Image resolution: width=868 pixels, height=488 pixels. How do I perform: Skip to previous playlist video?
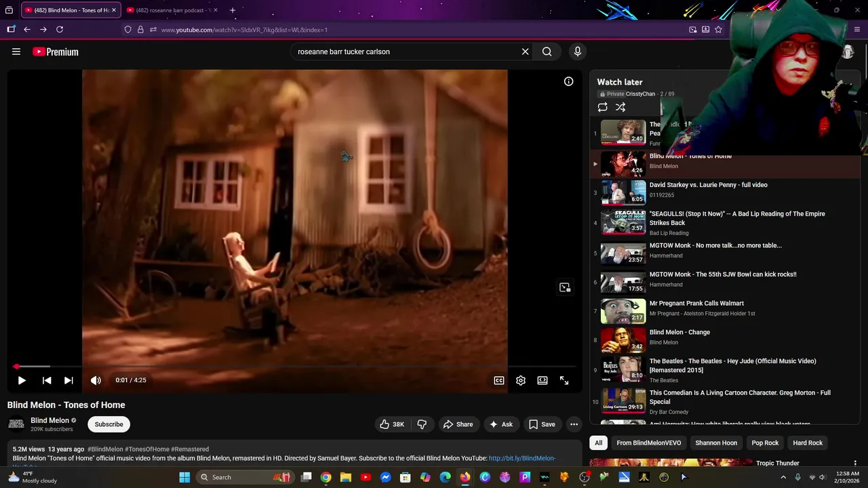point(47,380)
